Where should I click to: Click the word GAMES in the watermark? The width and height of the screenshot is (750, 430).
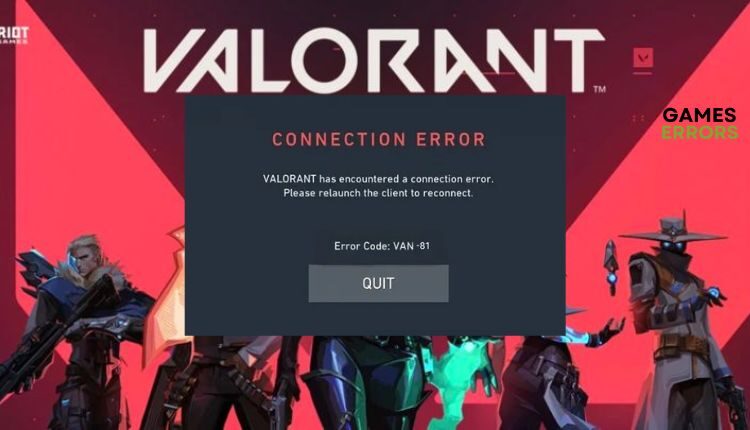coord(699,115)
